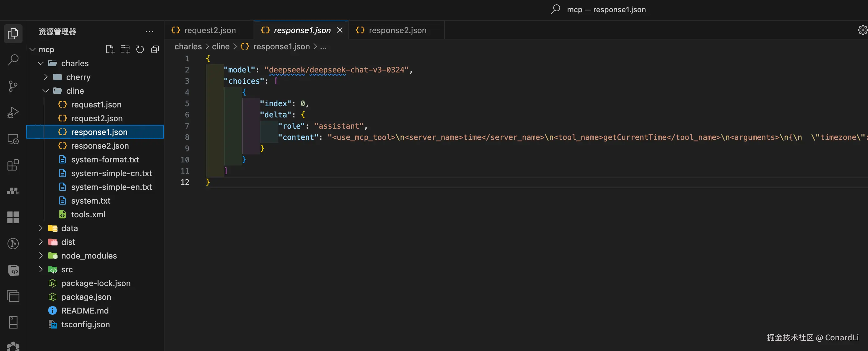Open the Search view in activity bar

[13, 60]
